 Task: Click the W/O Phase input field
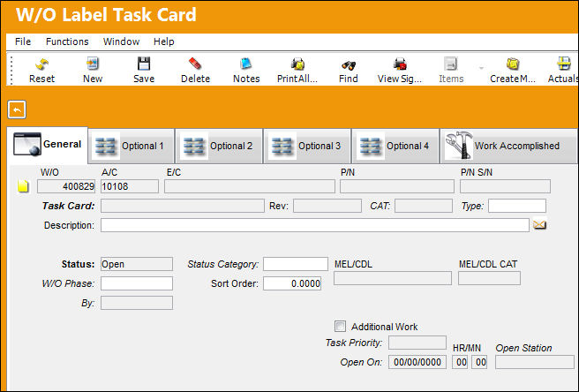click(x=137, y=283)
